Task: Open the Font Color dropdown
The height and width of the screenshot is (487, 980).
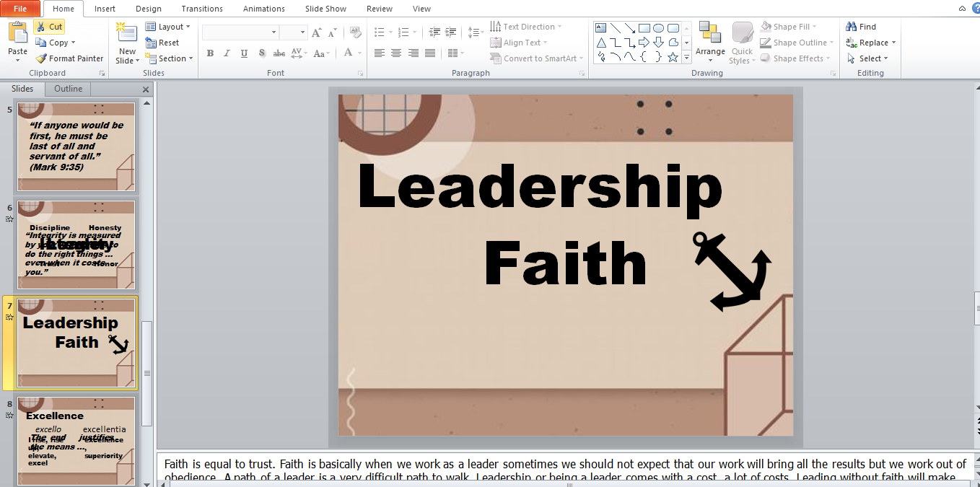Action: (359, 53)
